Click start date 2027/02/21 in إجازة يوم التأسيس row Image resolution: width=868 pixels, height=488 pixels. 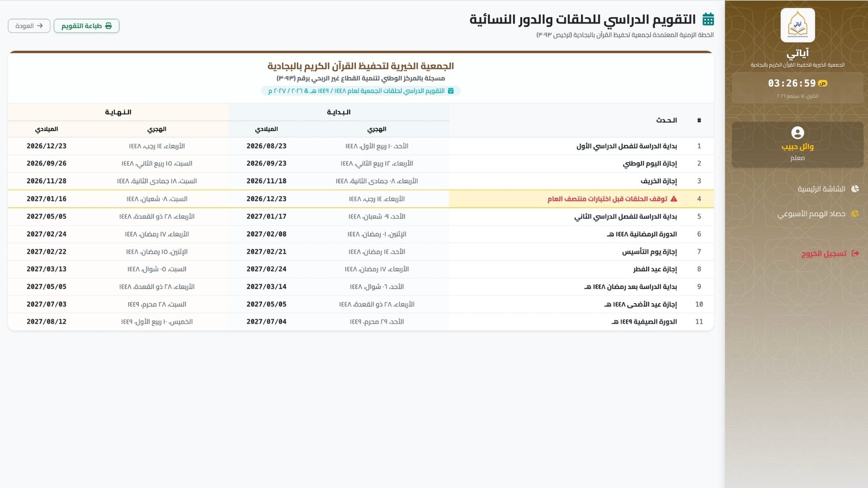coord(266,252)
